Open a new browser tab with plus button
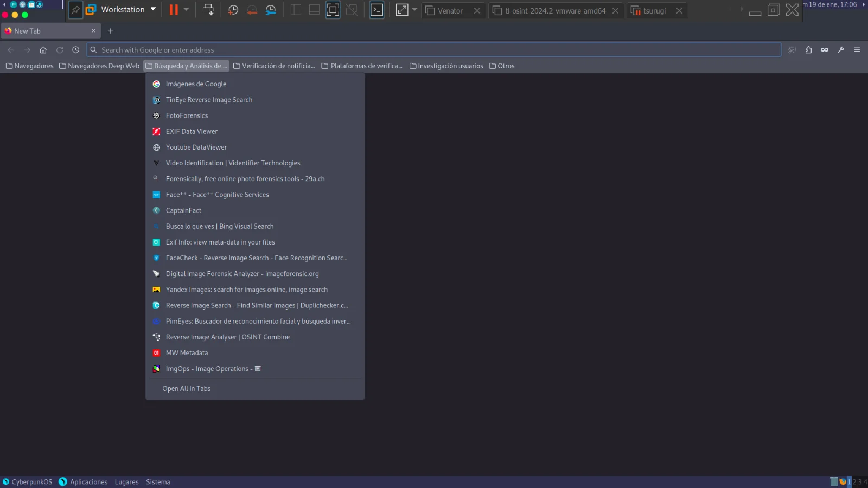 (111, 31)
